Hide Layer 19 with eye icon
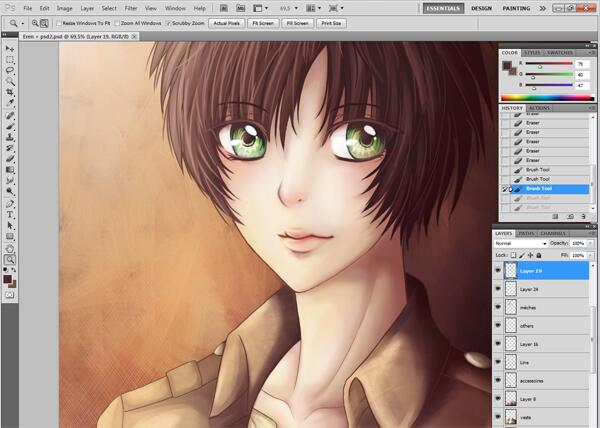 tap(498, 270)
